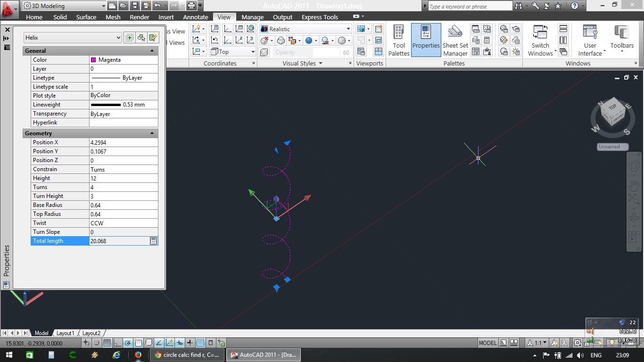The height and width of the screenshot is (362, 644).
Task: Adjust the Opacity slider
Action: pos(306,52)
